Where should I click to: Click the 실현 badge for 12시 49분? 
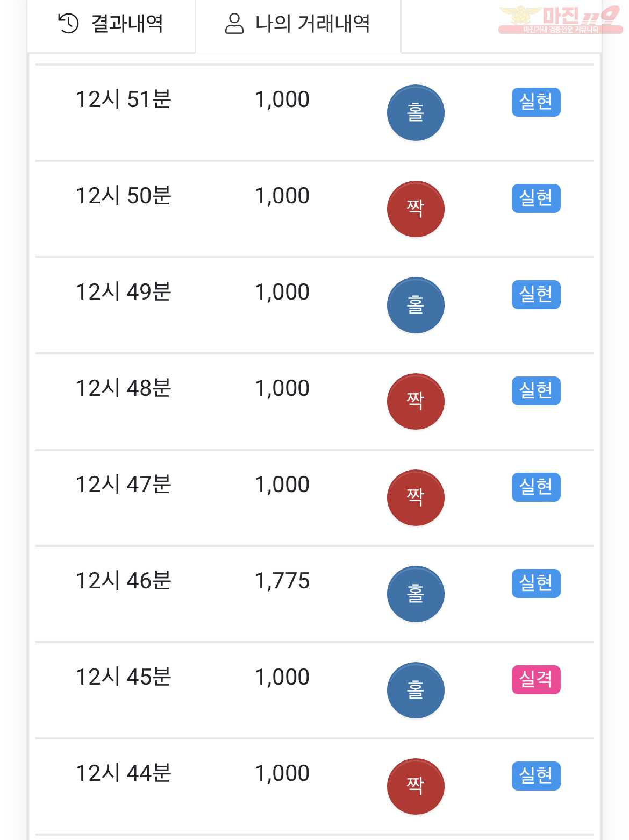(536, 295)
